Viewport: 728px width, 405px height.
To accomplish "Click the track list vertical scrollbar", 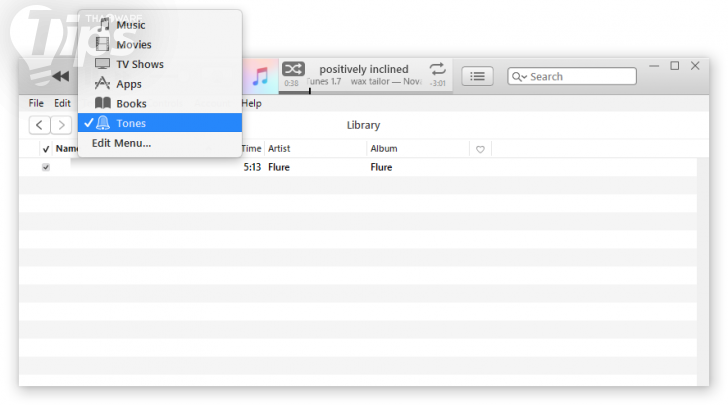I will pyautogui.click(x=702, y=272).
